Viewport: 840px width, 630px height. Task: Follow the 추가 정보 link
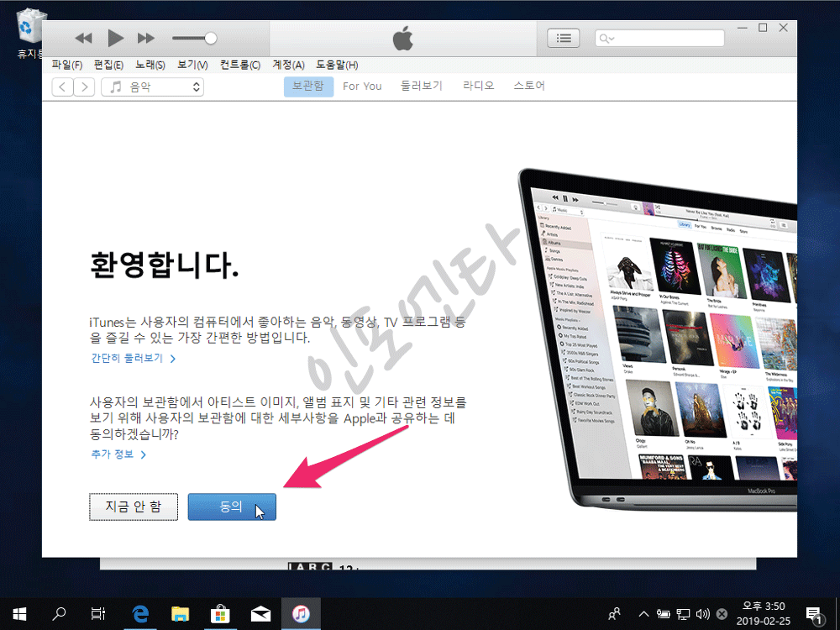pyautogui.click(x=118, y=454)
